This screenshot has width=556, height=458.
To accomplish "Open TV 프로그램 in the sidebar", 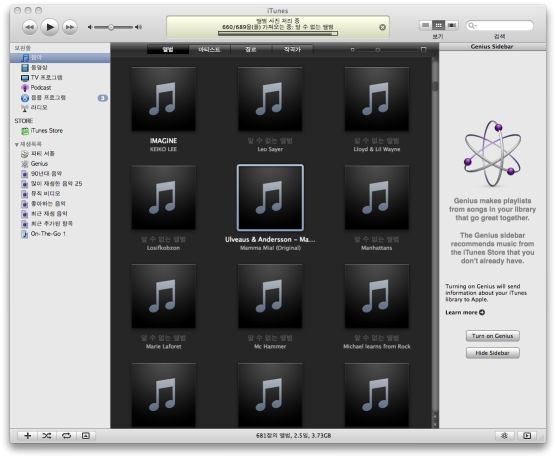I will (x=60, y=77).
